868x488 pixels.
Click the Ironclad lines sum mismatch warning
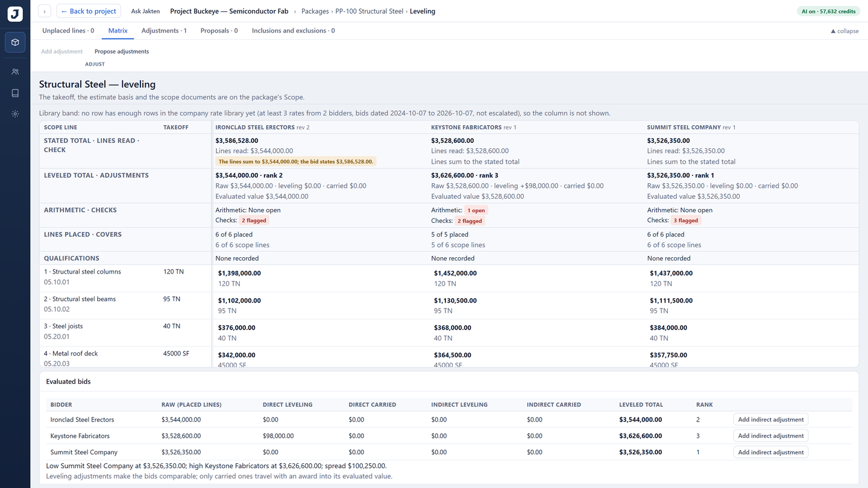point(296,161)
